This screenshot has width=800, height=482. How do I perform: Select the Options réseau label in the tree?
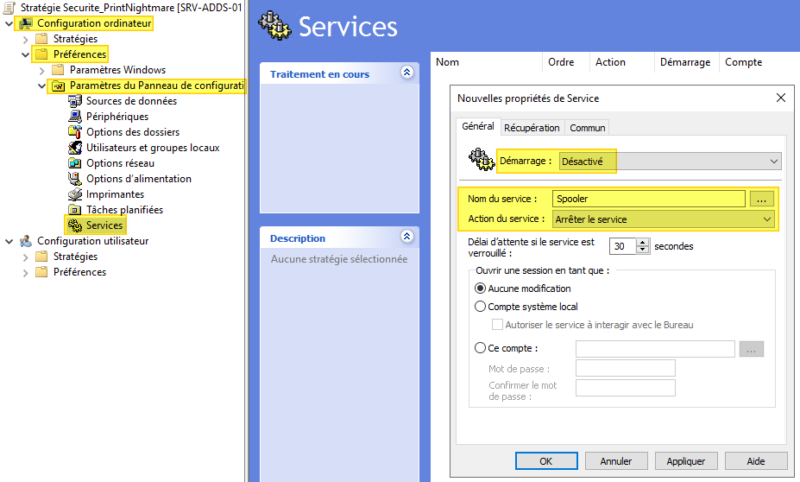pyautogui.click(x=120, y=163)
